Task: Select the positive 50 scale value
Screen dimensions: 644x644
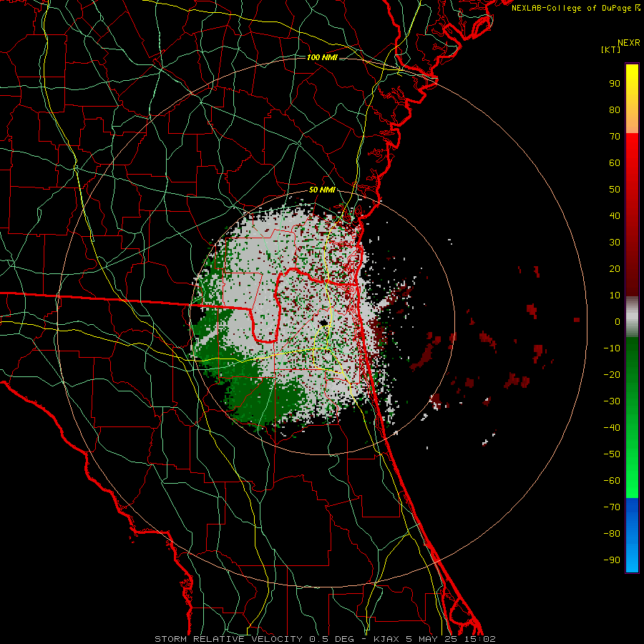Action: [x=615, y=190]
